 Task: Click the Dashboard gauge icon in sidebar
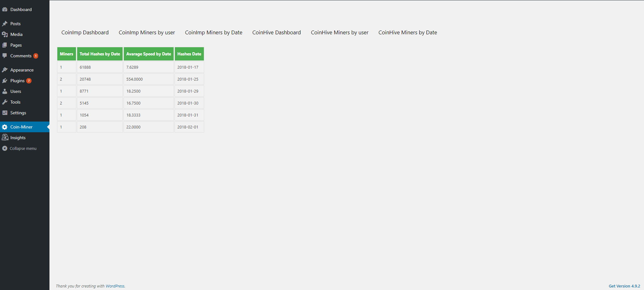point(5,9)
